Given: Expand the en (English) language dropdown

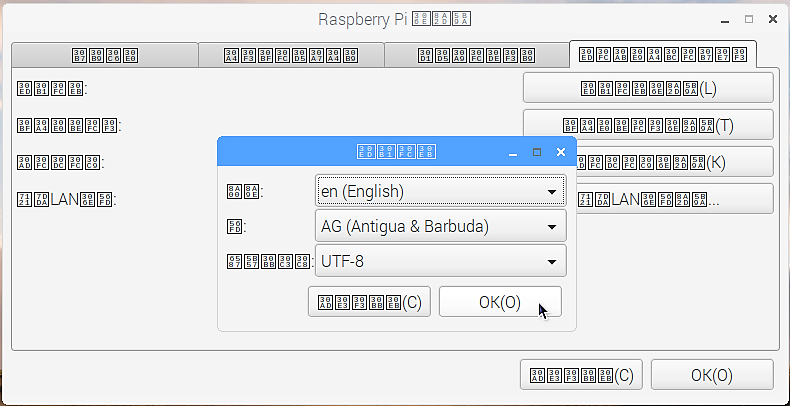Looking at the screenshot, I should [440, 191].
